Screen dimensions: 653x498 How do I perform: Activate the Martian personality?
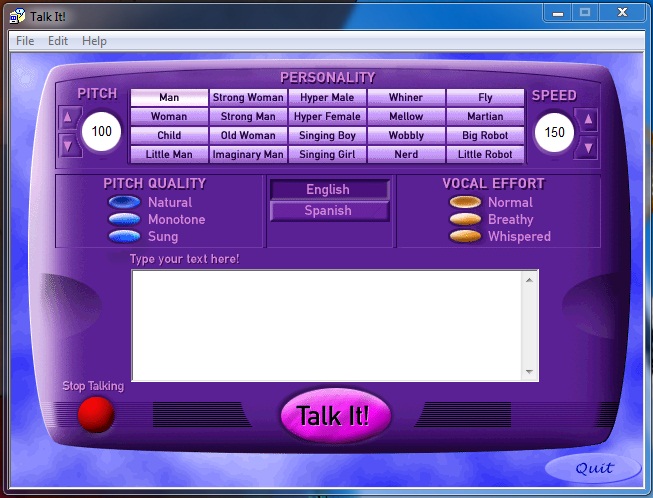pos(485,116)
